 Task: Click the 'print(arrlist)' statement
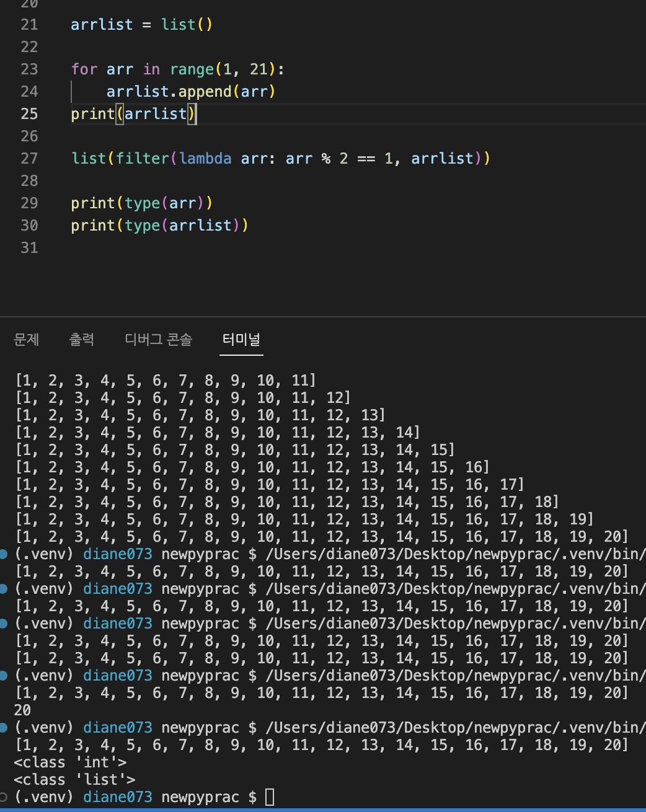click(133, 114)
